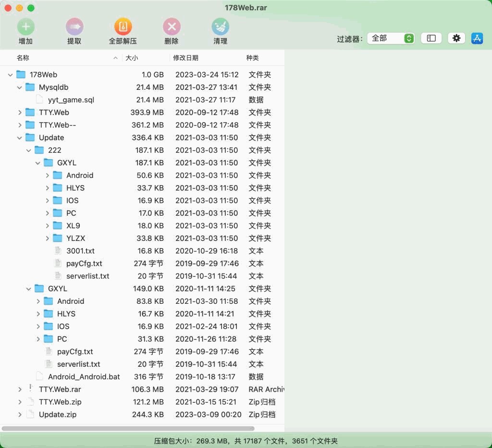Sort by the Size (大小) column header

(132, 58)
